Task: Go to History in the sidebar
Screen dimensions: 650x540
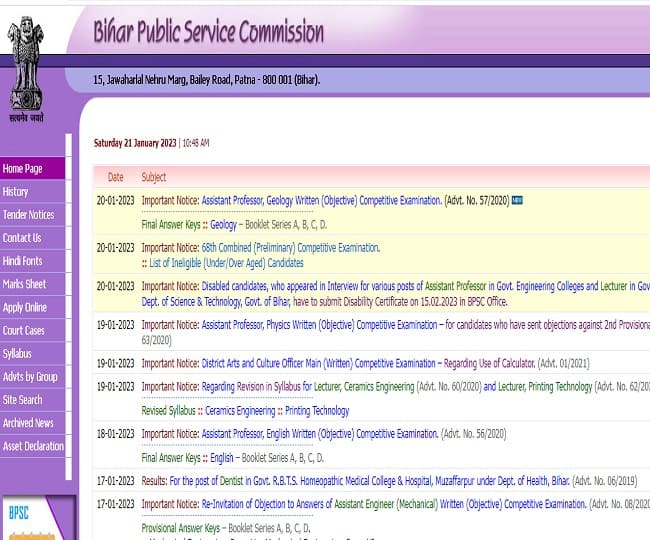Action: point(16,192)
